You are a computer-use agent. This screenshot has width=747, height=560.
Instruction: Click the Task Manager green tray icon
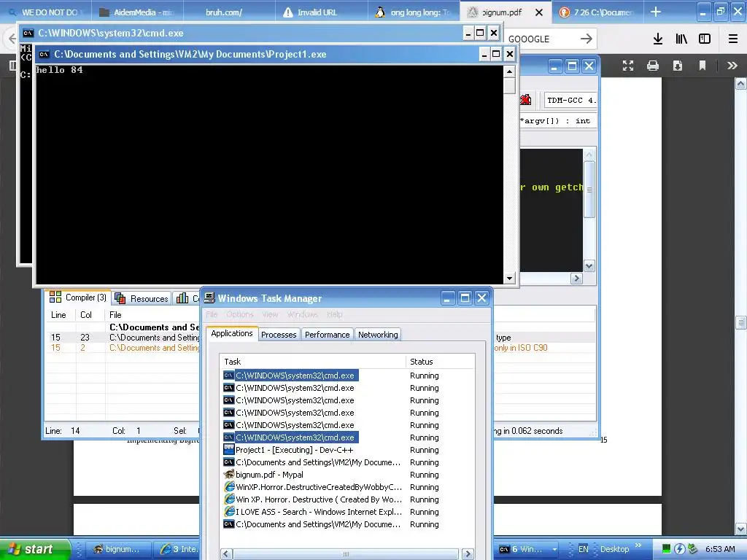[667, 549]
